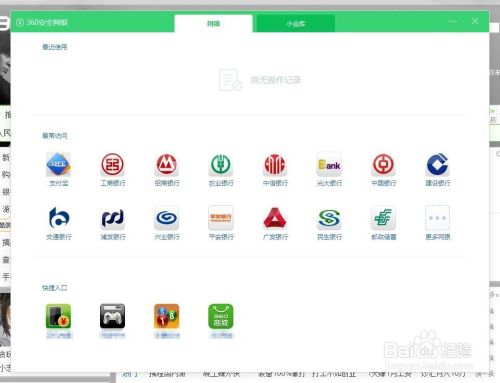Open the Industrial Bank 兴业银行 icon
This screenshot has width=500, height=383.
tap(167, 218)
